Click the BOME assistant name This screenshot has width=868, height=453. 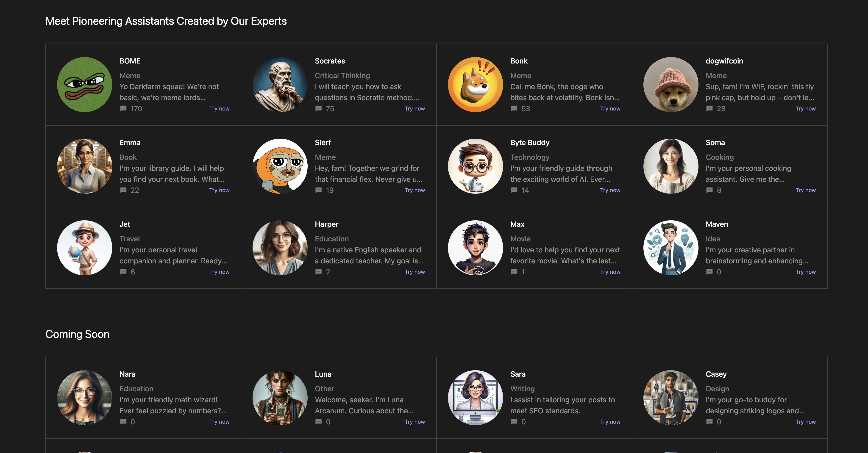pos(130,61)
